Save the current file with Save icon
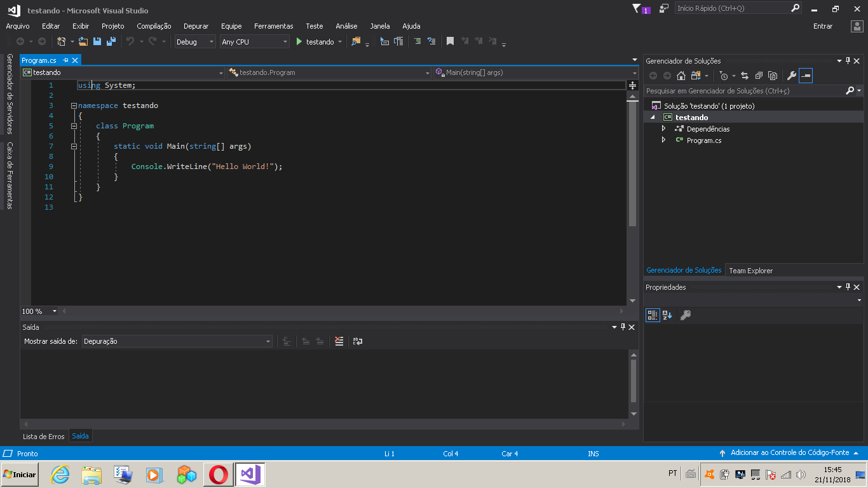Viewport: 868px width, 488px height. click(97, 41)
